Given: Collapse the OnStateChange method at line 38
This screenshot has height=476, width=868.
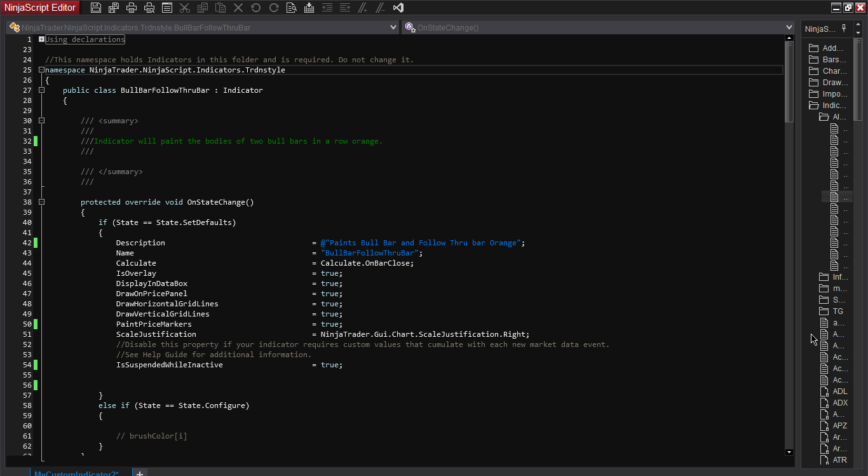Looking at the screenshot, I should pyautogui.click(x=41, y=202).
